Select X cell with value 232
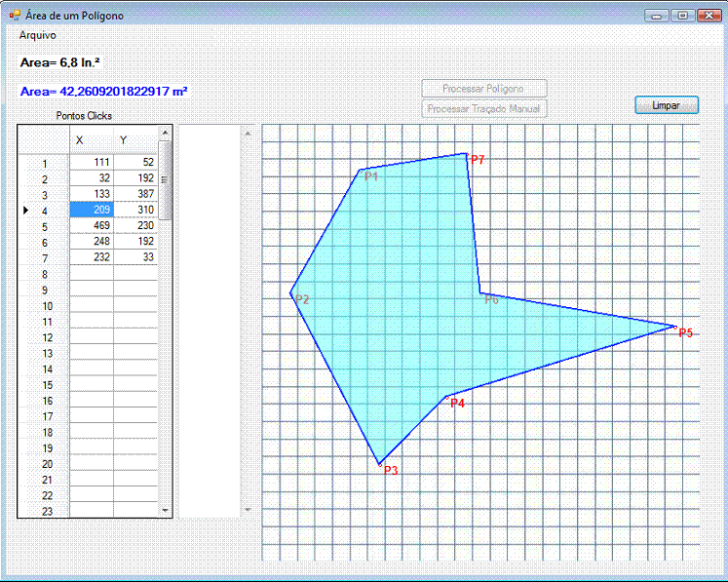This screenshot has height=582, width=728. 92,256
